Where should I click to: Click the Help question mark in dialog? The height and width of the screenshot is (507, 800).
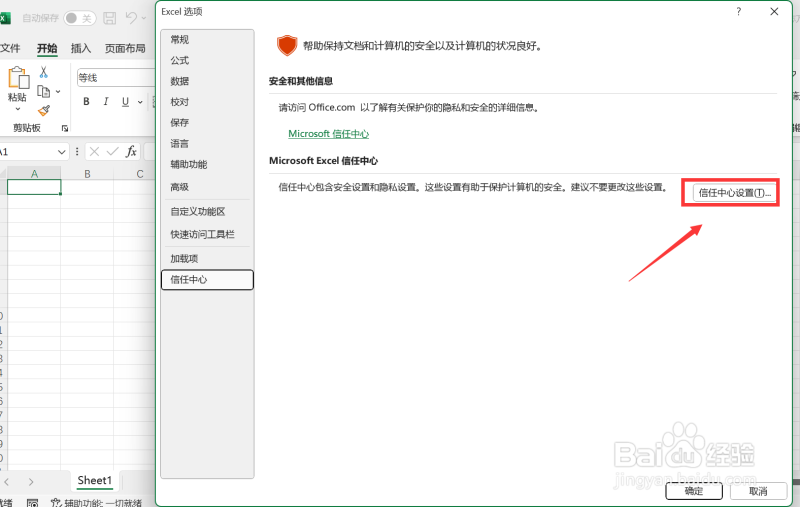click(x=738, y=12)
